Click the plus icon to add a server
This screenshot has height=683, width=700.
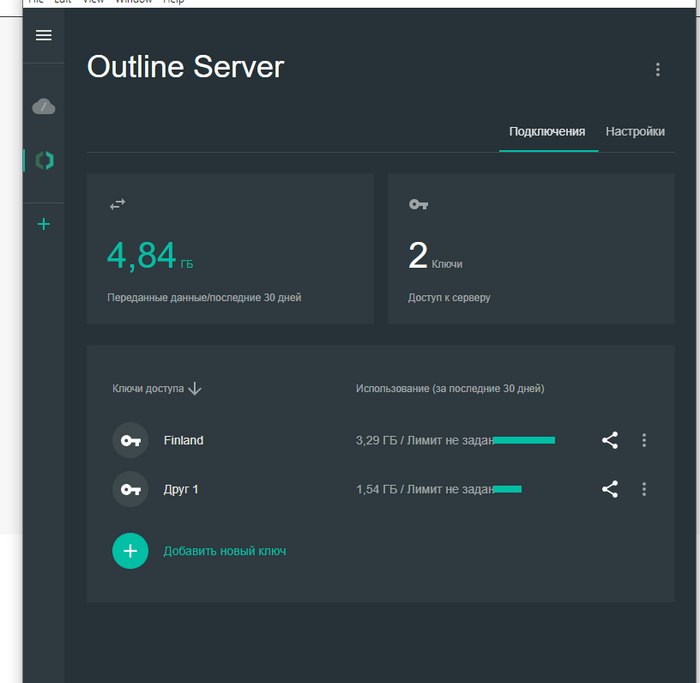(x=43, y=224)
